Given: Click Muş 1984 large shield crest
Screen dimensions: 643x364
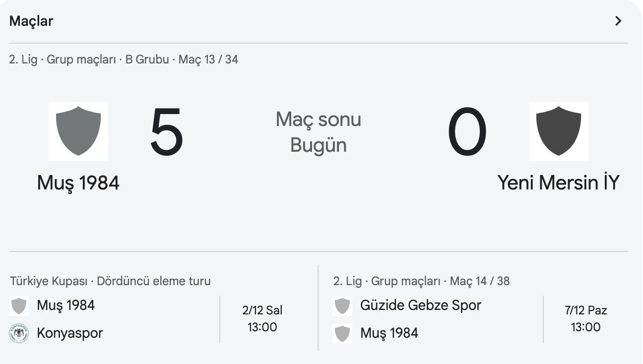Looking at the screenshot, I should click(x=78, y=131).
